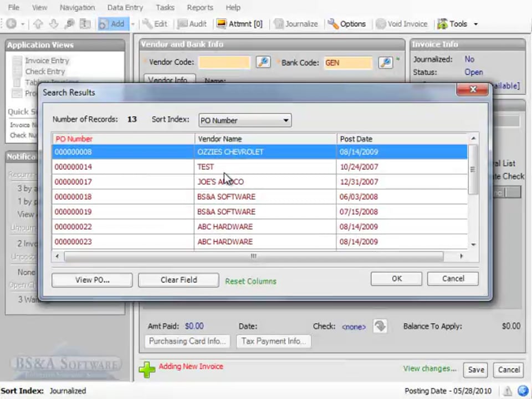Close the Search Results dialog
Viewport: 532px width, 399px height.
click(x=473, y=90)
